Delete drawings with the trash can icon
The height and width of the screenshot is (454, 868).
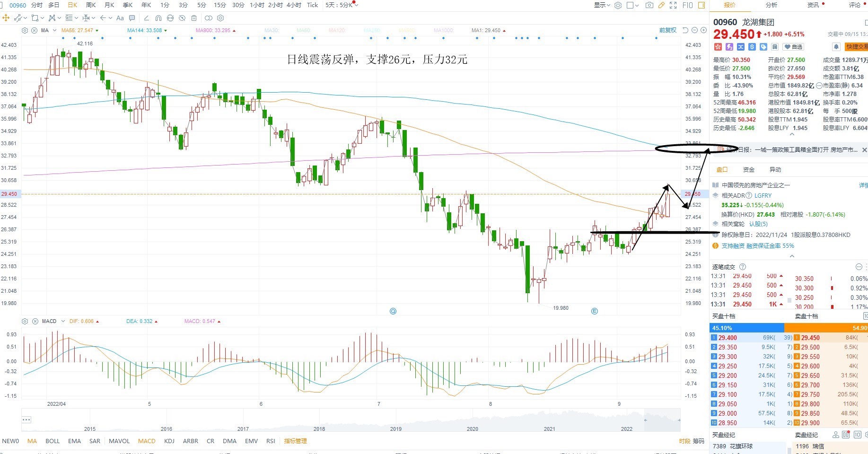(194, 18)
